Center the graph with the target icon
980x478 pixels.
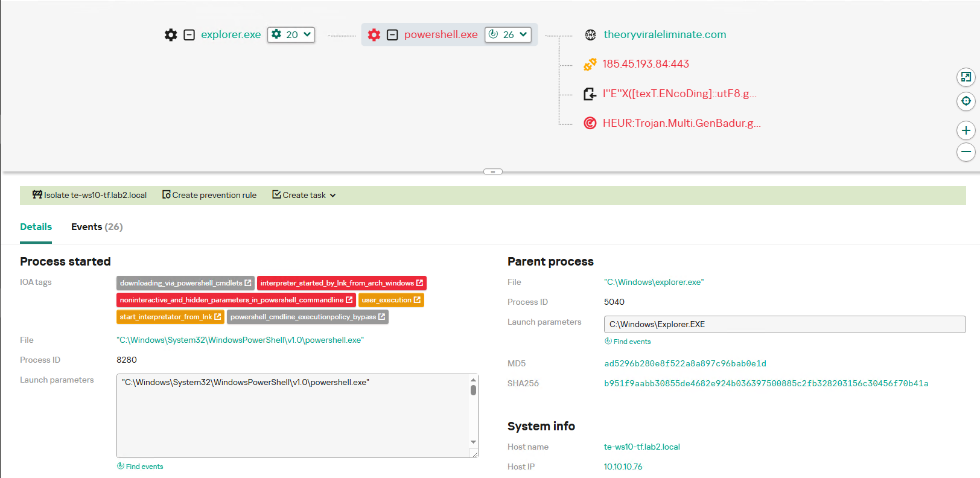click(x=966, y=101)
